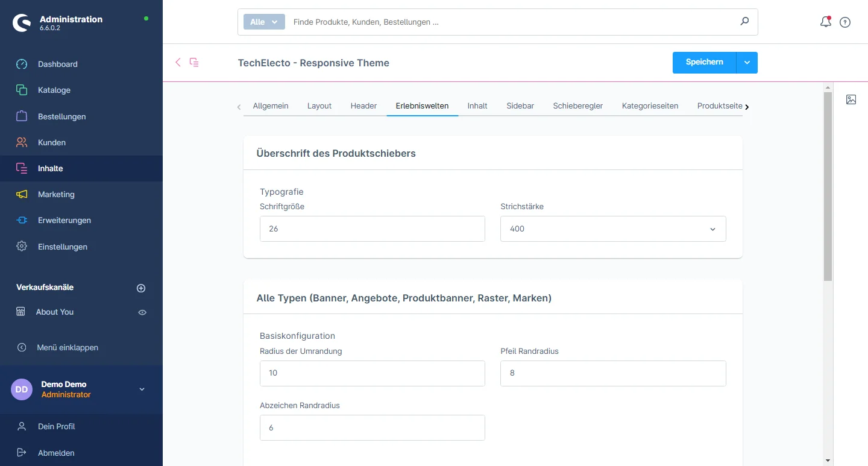Click the Marketing megaphone icon

point(22,194)
